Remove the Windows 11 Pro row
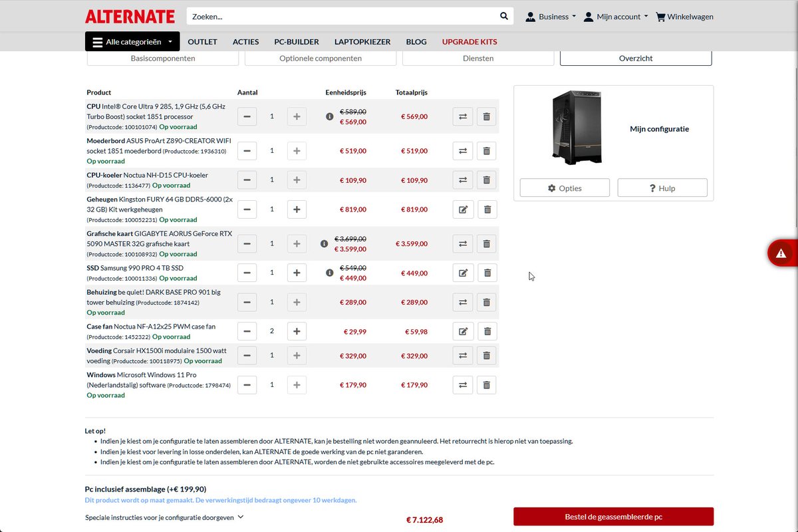The width and height of the screenshot is (798, 532). [486, 385]
